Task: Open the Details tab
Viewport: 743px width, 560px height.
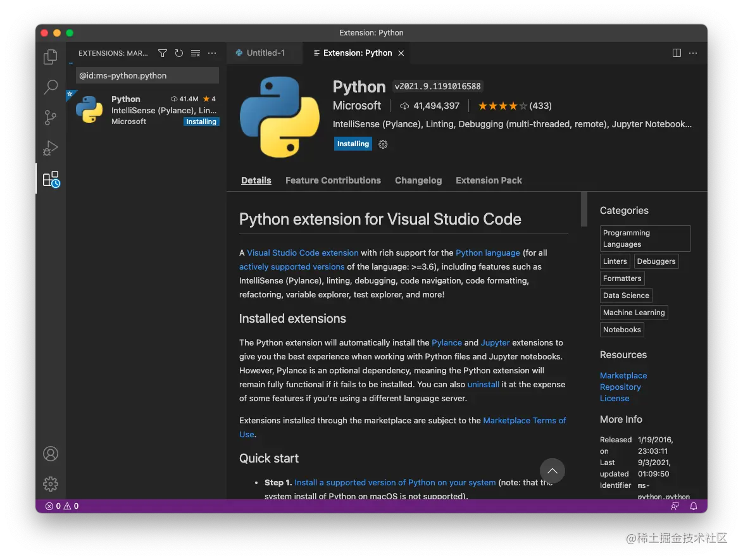Action: [256, 180]
